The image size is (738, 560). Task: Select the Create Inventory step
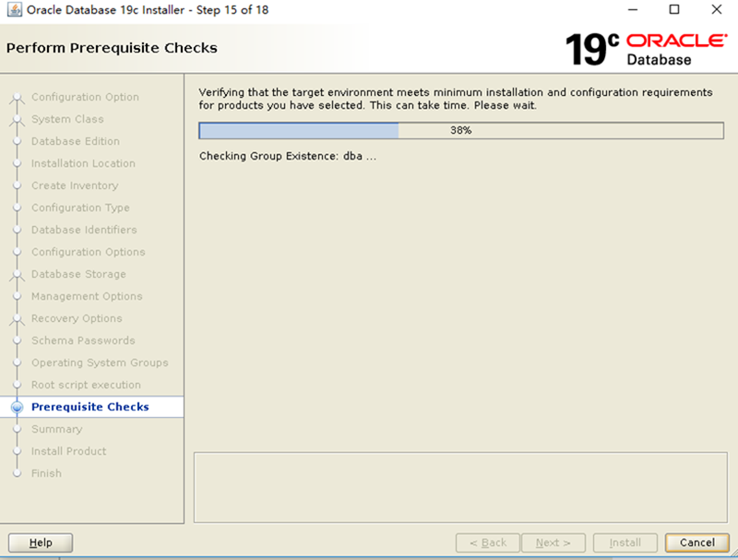75,185
